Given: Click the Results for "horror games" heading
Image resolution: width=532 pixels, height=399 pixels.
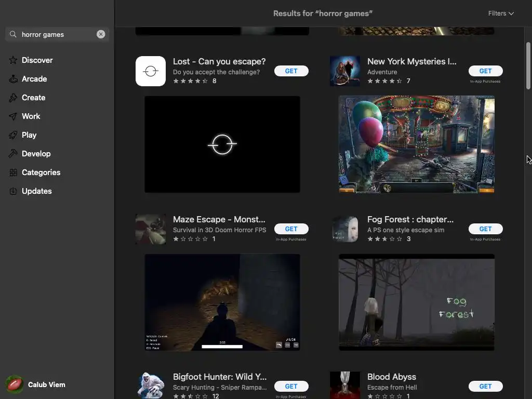Looking at the screenshot, I should [323, 13].
